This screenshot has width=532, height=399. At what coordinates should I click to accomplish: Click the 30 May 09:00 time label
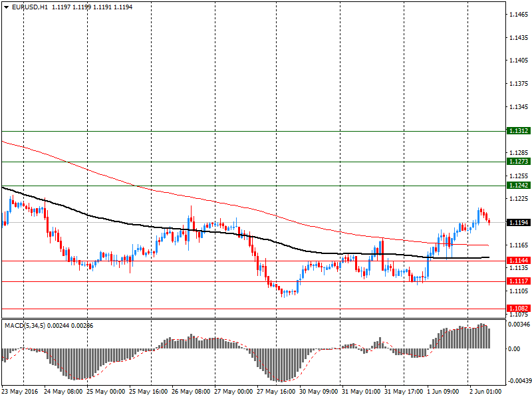(x=319, y=392)
